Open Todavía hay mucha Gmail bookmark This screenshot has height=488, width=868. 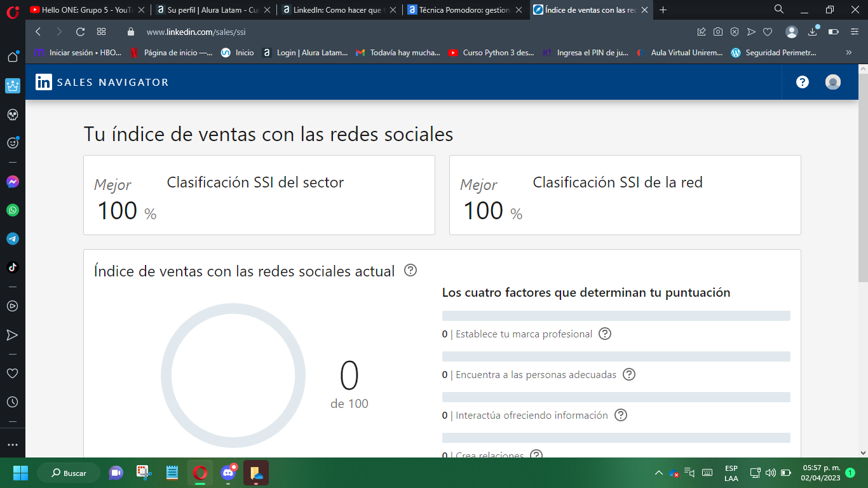point(398,53)
